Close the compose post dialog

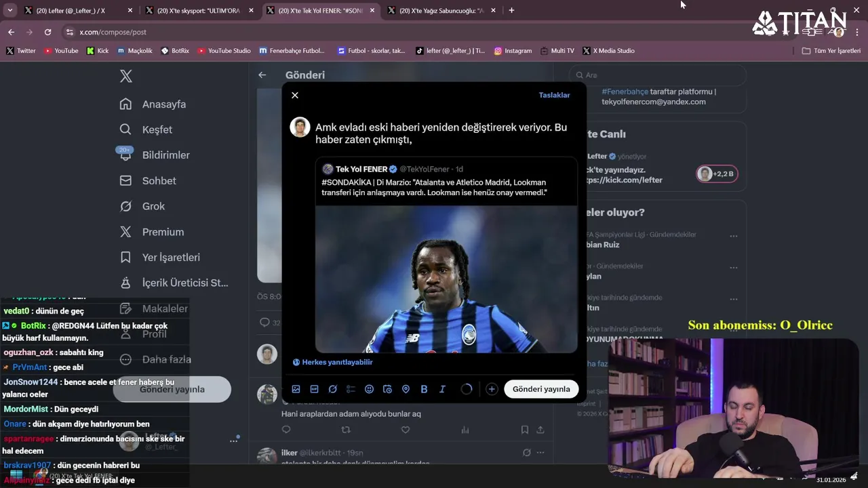click(x=295, y=95)
